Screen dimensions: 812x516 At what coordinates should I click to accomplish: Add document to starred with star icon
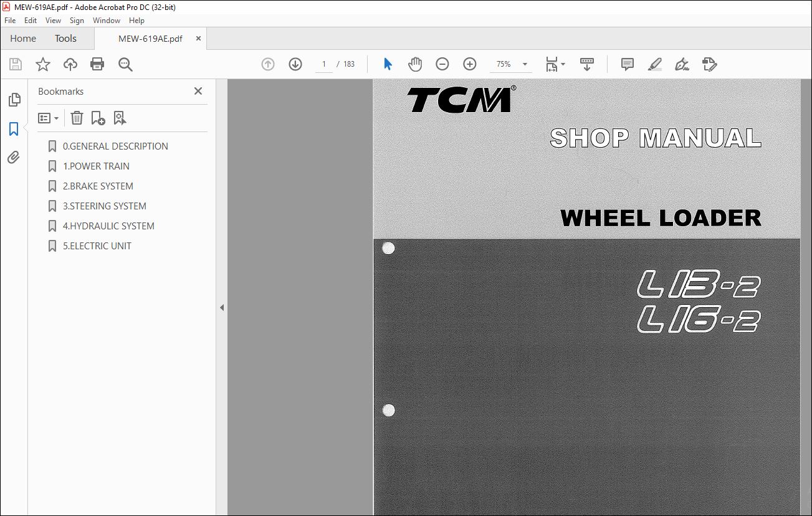point(43,64)
